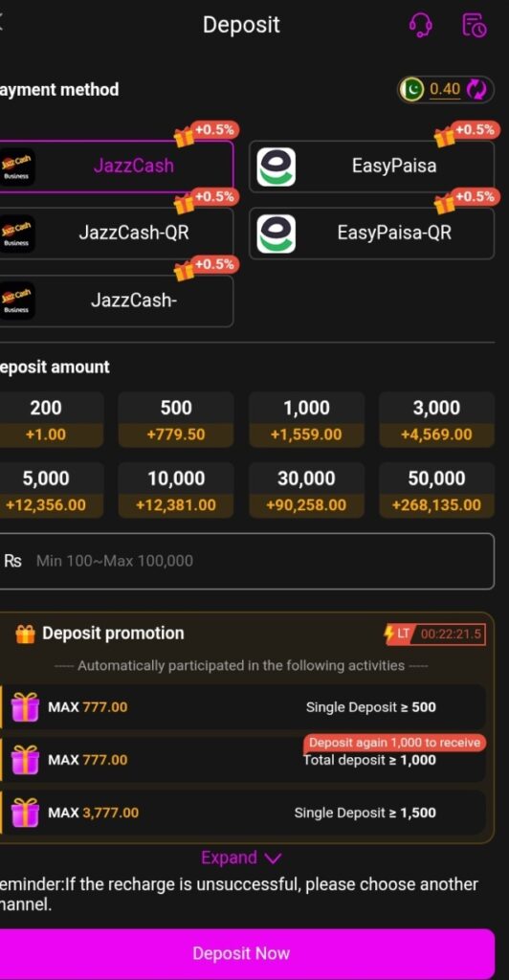Click the gift icon beside Deposit promotion
The image size is (509, 980).
click(x=25, y=635)
